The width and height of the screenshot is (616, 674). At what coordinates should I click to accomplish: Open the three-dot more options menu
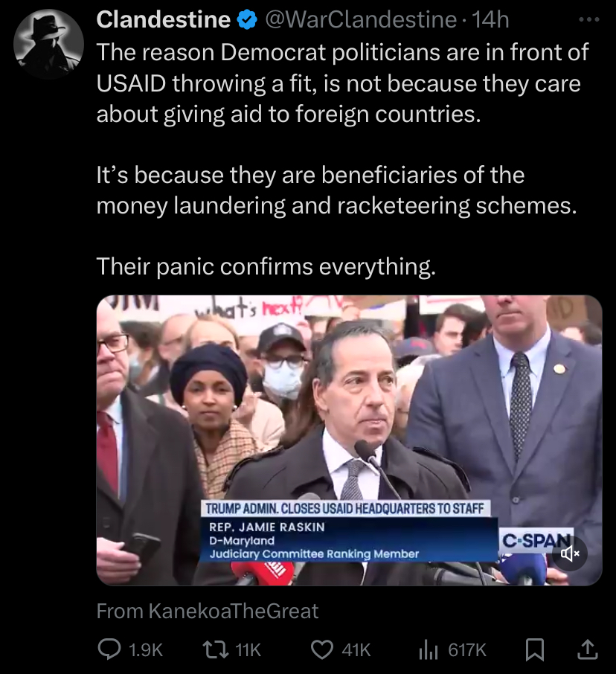(x=588, y=19)
